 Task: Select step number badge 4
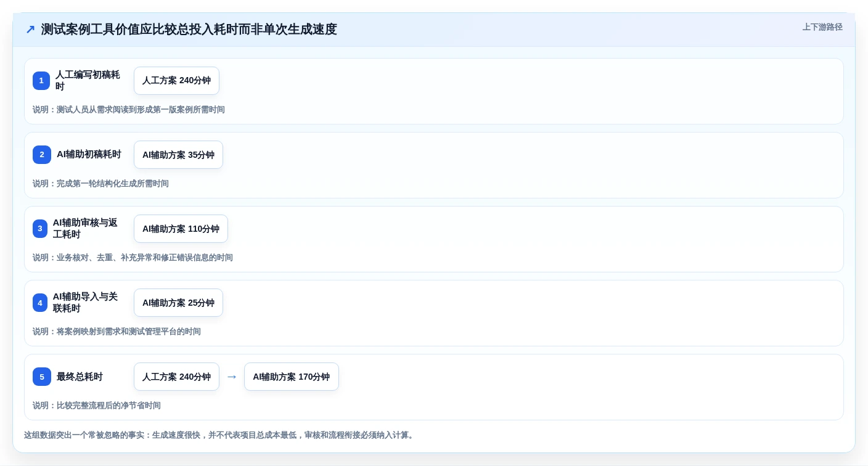(x=40, y=303)
